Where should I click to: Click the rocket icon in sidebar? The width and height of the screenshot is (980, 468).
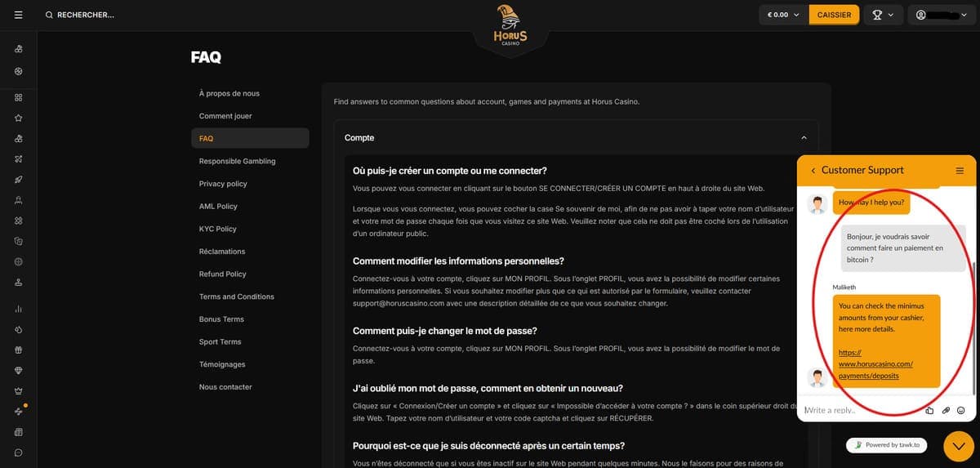pos(18,180)
